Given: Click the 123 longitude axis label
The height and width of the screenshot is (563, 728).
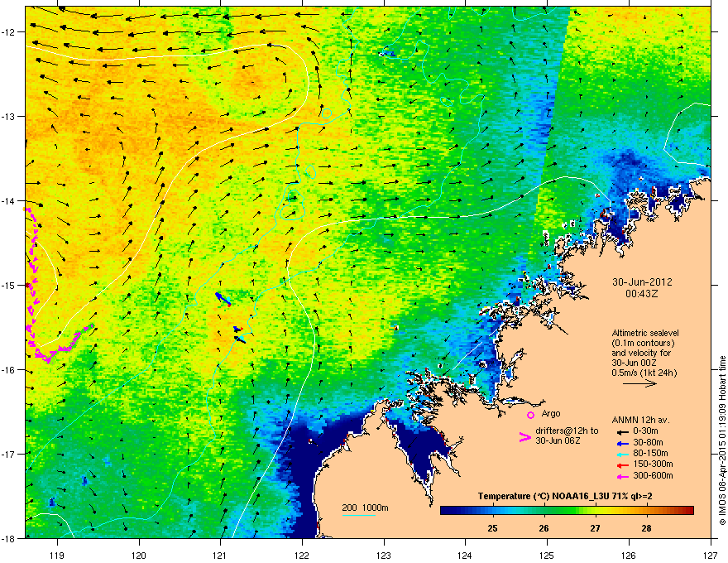Looking at the screenshot, I should pyautogui.click(x=384, y=555).
